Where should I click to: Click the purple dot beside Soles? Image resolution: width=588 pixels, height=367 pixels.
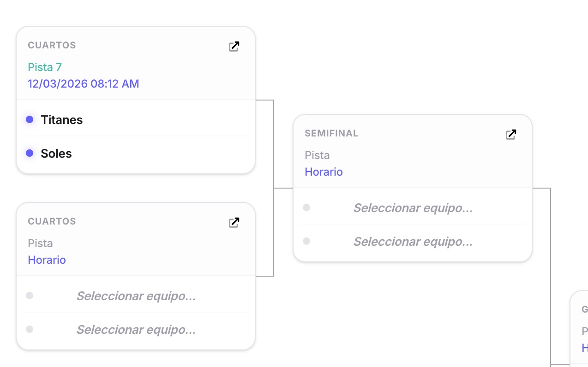(x=30, y=153)
